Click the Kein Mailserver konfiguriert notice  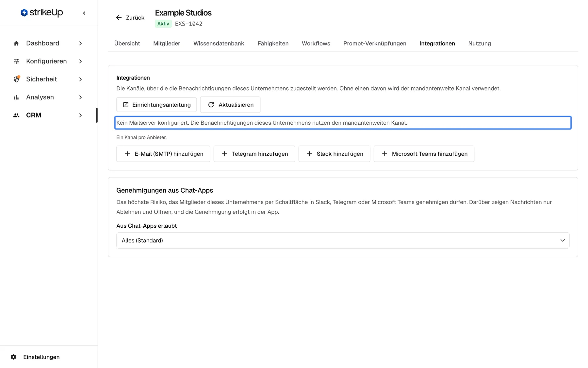[x=343, y=123]
